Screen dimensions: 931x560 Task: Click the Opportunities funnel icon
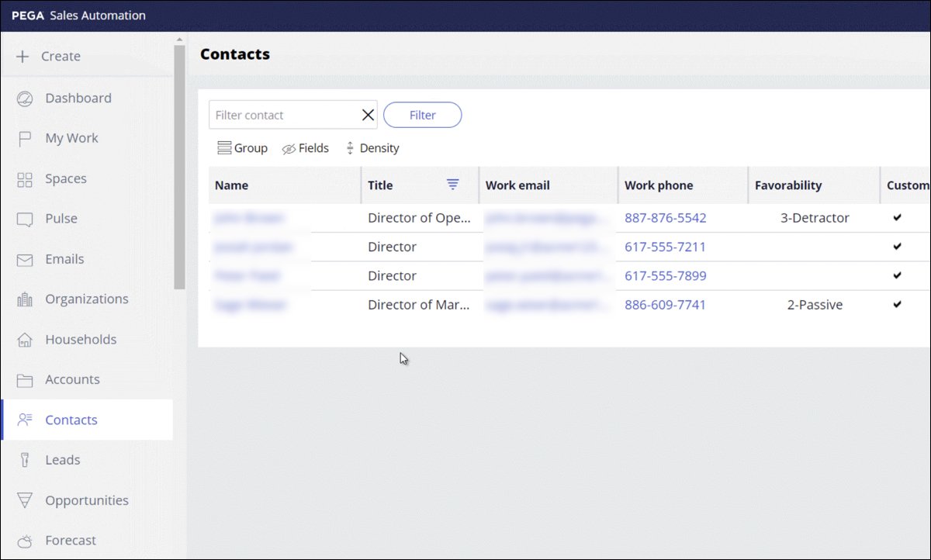tap(25, 501)
